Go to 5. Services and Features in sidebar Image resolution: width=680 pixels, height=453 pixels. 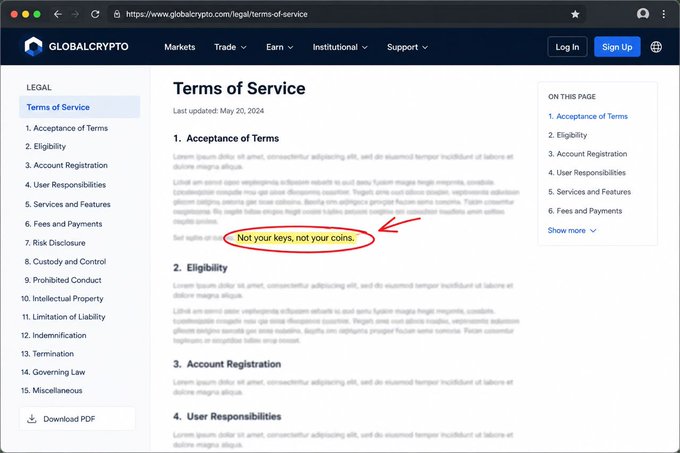point(68,204)
